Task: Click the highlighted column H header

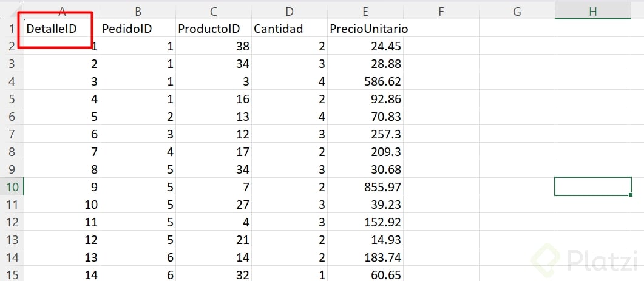Action: tap(593, 11)
